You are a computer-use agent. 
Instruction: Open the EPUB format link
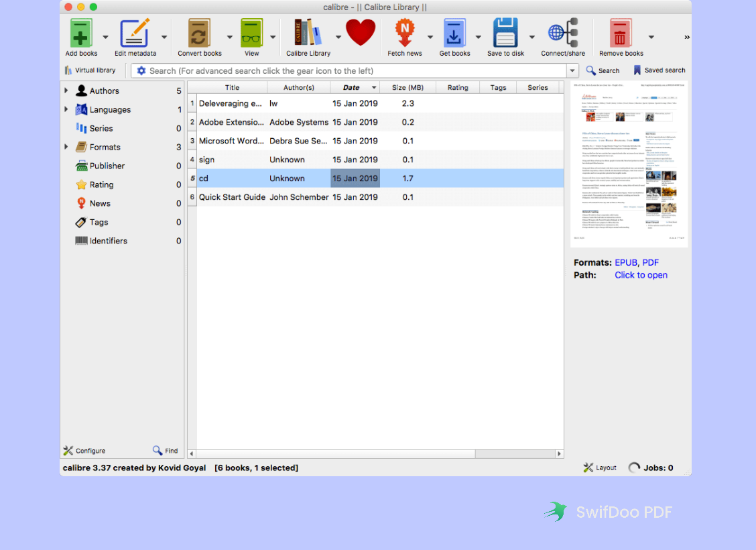click(x=626, y=262)
